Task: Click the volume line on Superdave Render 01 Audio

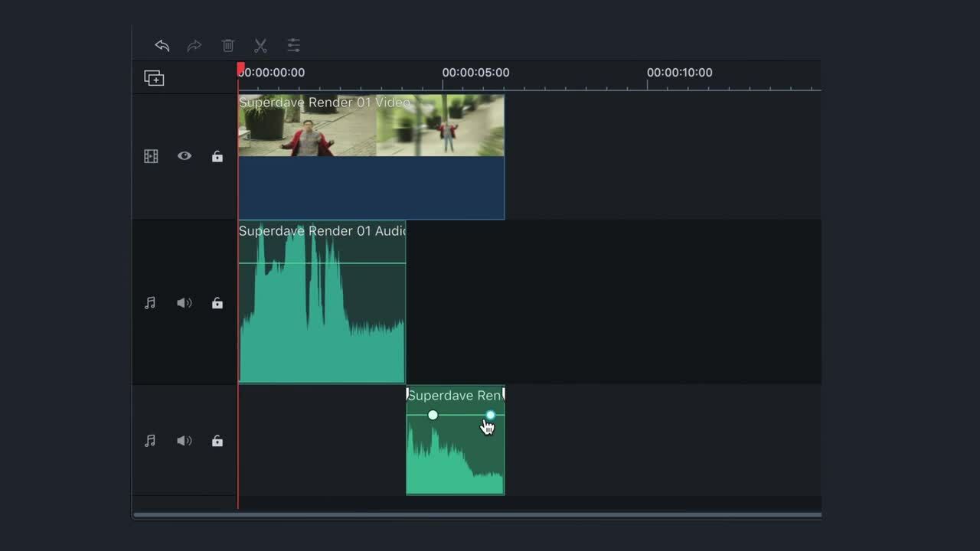Action: 322,263
